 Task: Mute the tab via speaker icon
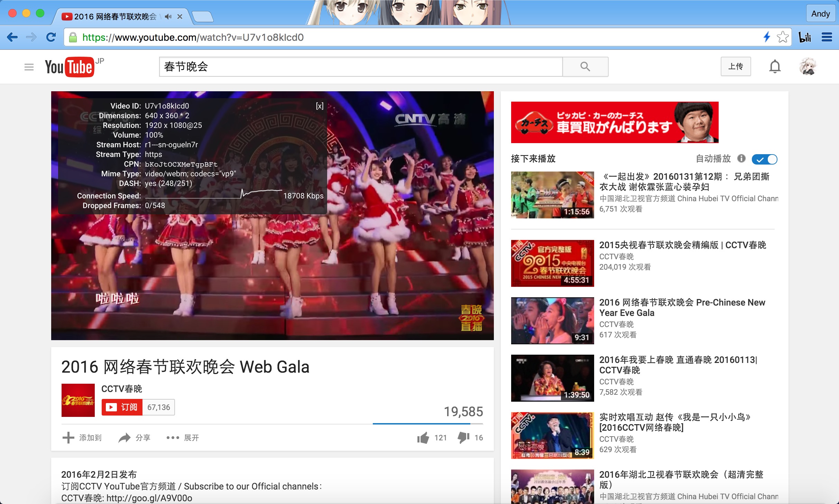point(168,17)
